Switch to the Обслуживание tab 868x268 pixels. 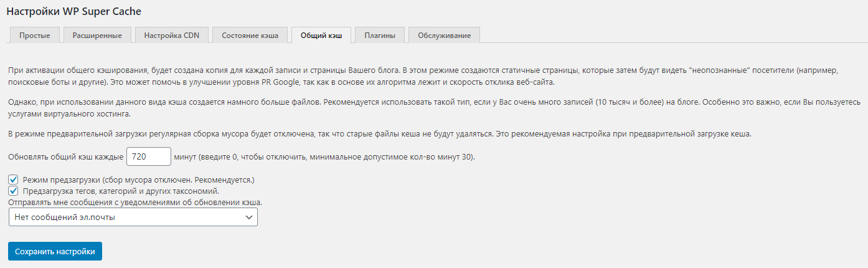pyautogui.click(x=444, y=36)
